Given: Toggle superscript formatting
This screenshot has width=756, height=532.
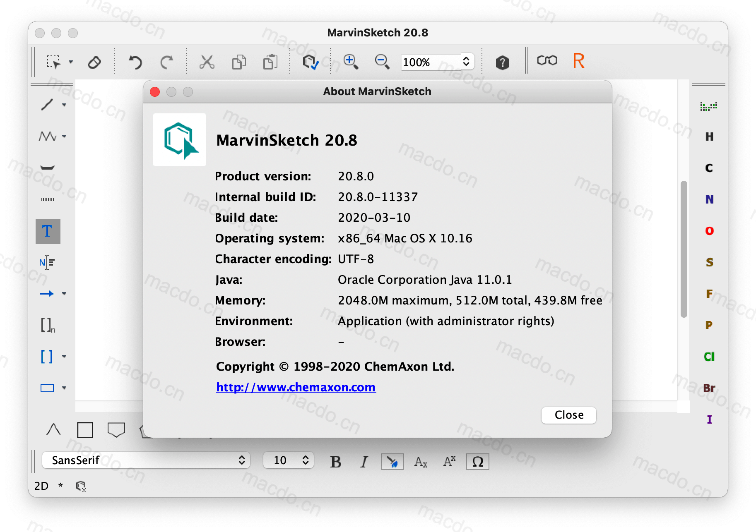Looking at the screenshot, I should point(449,461).
